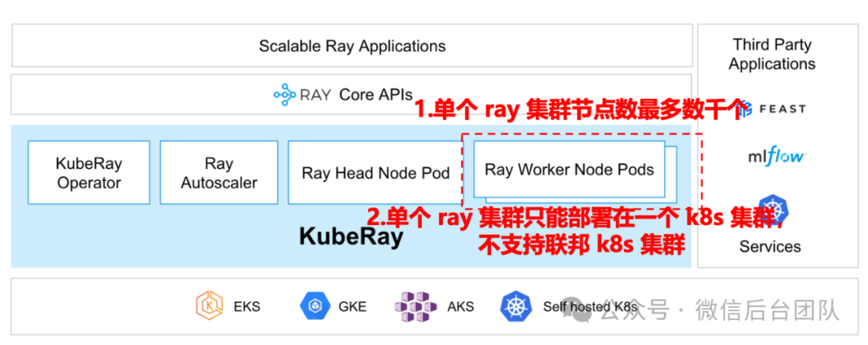Select the KubeRay Operator box

(x=89, y=172)
